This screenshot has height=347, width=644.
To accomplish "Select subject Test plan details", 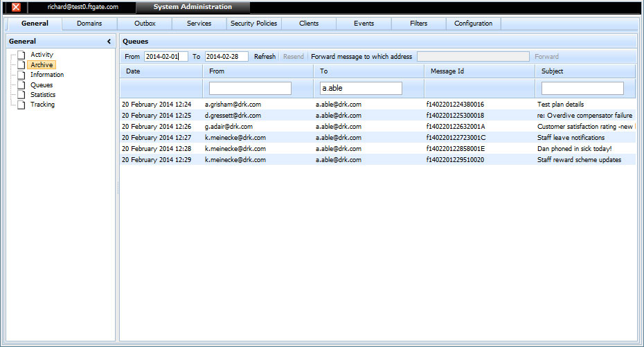I will [x=561, y=105].
